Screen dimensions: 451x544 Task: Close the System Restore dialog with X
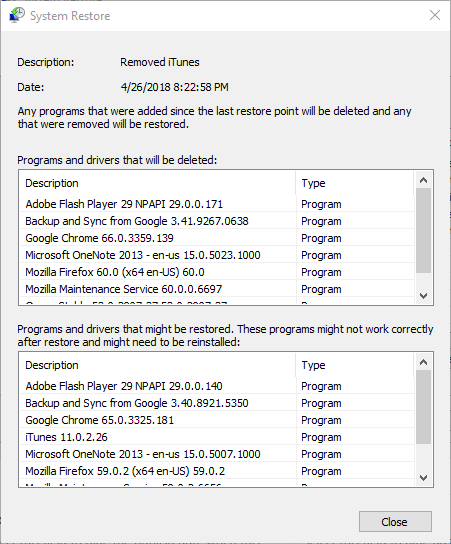[435, 15]
